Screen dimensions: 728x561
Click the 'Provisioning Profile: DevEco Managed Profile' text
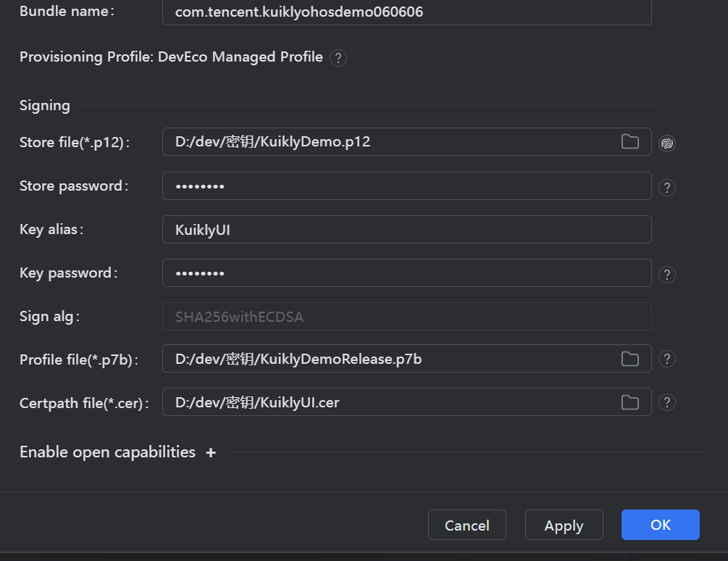pyautogui.click(x=171, y=57)
